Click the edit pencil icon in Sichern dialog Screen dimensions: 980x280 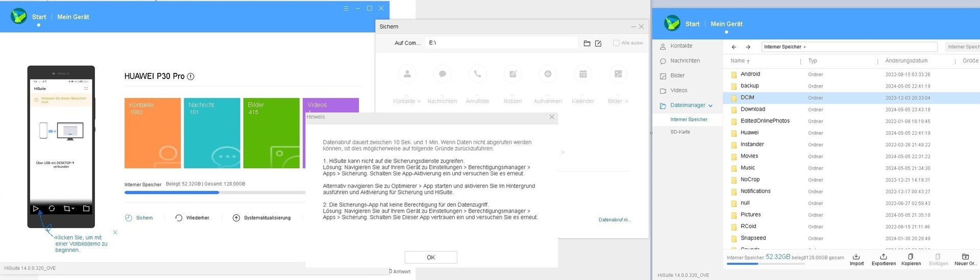598,43
